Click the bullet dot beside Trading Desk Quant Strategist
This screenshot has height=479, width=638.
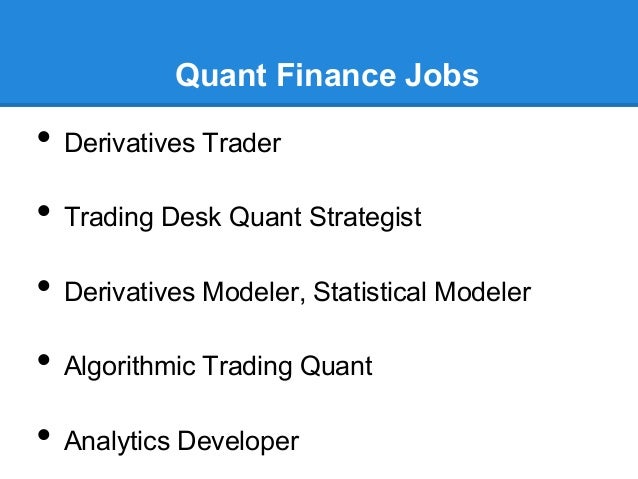[x=44, y=211]
